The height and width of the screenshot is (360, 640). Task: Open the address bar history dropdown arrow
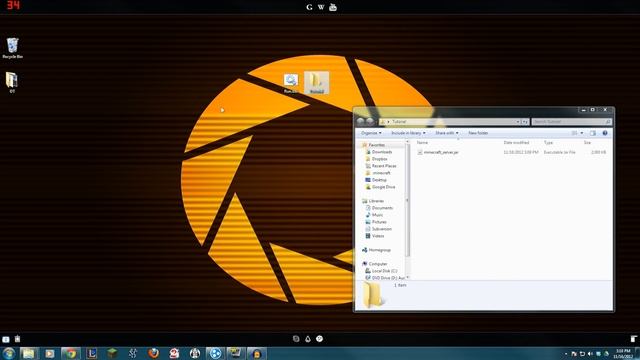pyautogui.click(x=518, y=122)
